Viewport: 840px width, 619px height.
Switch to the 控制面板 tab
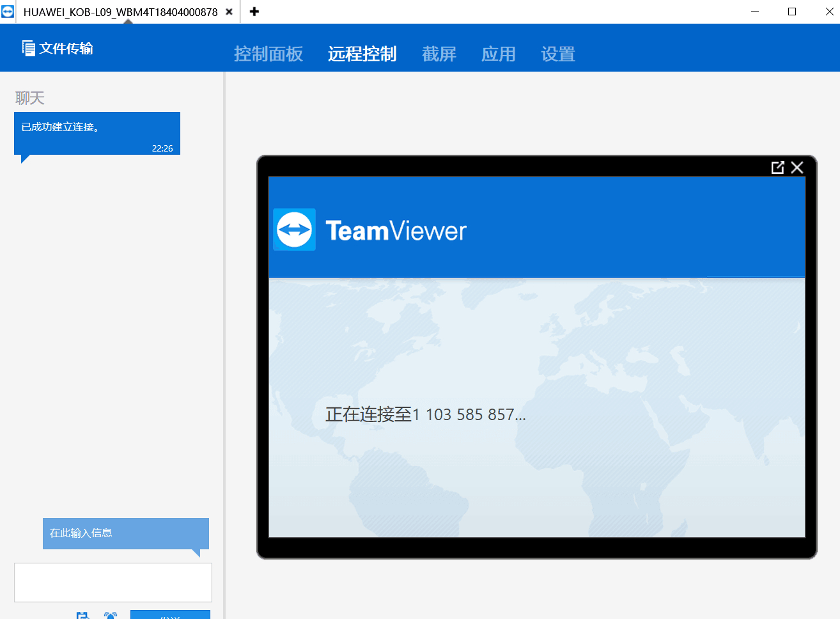point(268,54)
